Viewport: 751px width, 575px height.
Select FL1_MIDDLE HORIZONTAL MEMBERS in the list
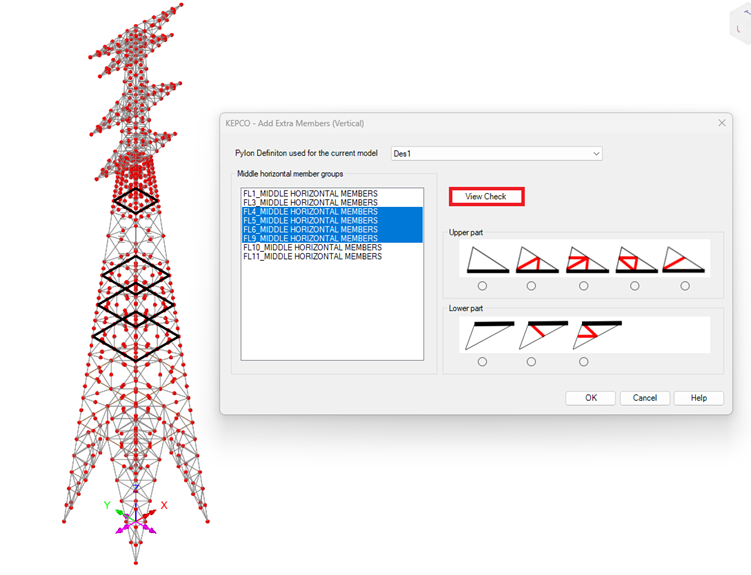[310, 192]
